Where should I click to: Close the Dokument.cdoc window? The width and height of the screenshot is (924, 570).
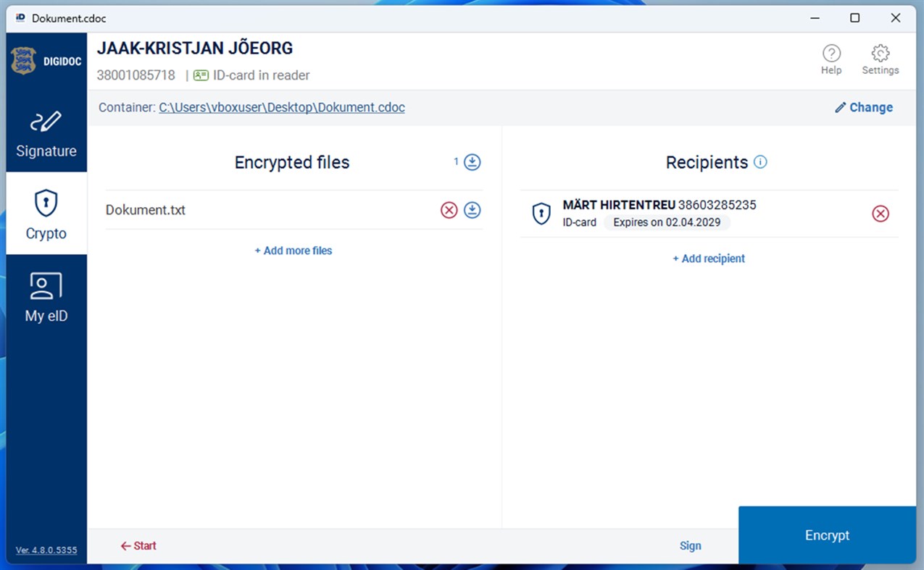(x=896, y=18)
